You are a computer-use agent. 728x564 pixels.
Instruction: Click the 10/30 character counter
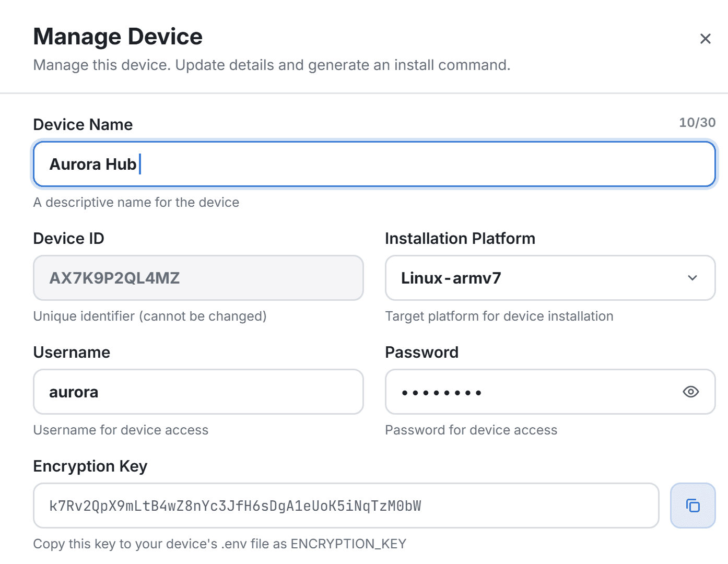(x=697, y=122)
